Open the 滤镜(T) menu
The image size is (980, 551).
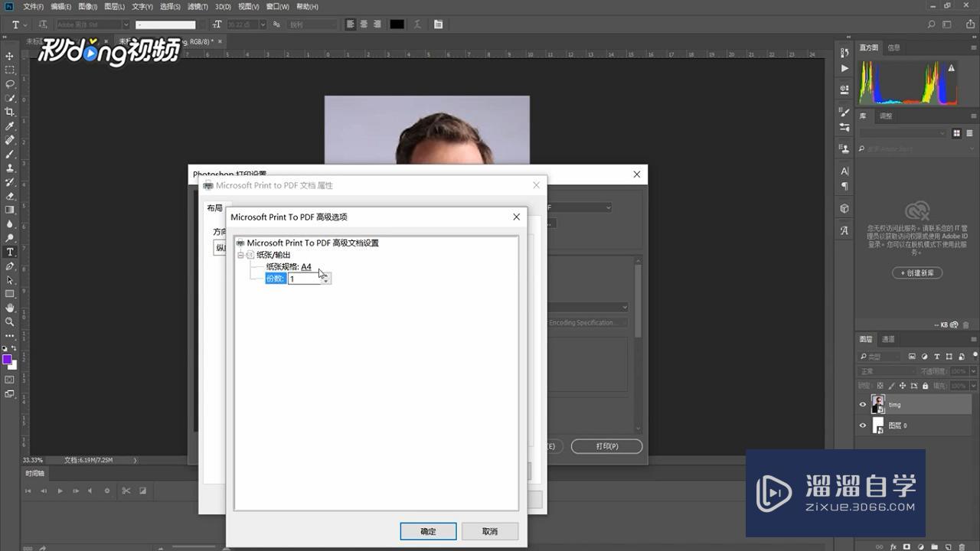pos(198,7)
